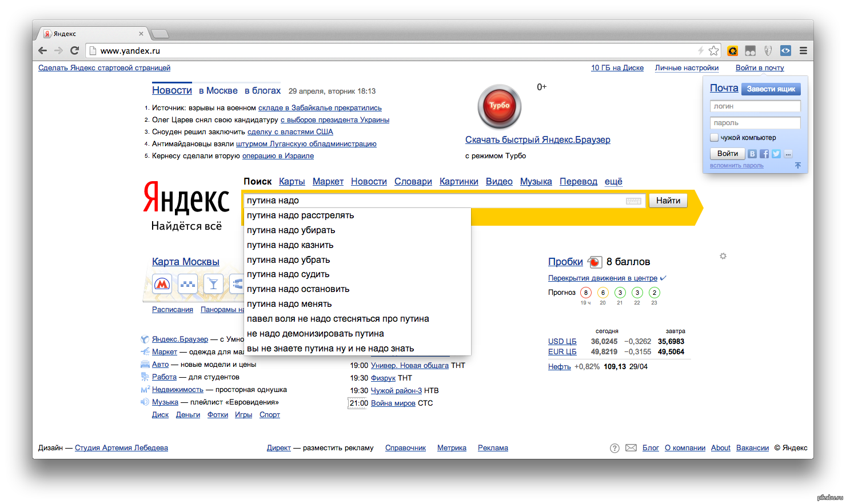The width and height of the screenshot is (846, 504).
Task: Click the envelope feedback icon in footer
Action: (631, 448)
